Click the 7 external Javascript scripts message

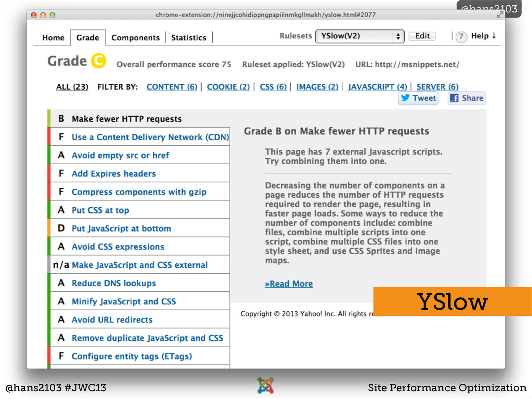click(x=354, y=156)
